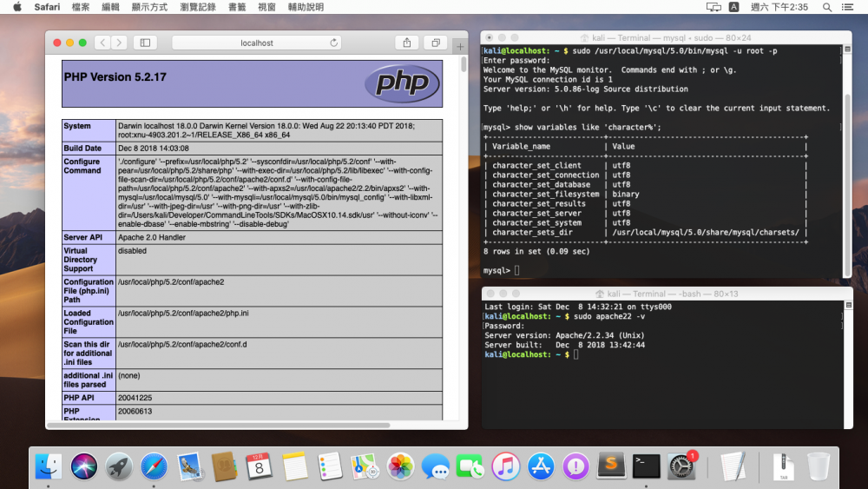Open the Safari application menu
The height and width of the screenshot is (489, 868).
tap(47, 7)
